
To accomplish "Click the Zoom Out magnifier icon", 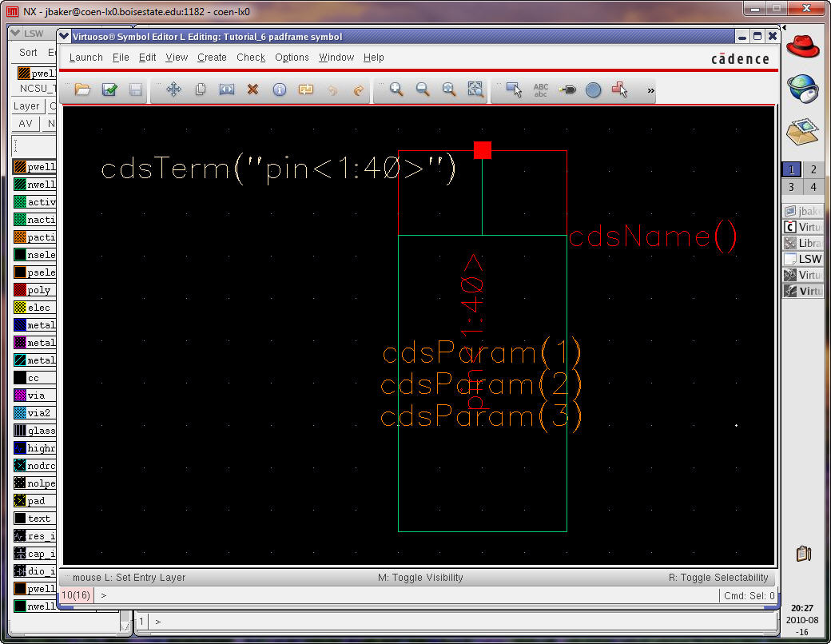I will 423,90.
